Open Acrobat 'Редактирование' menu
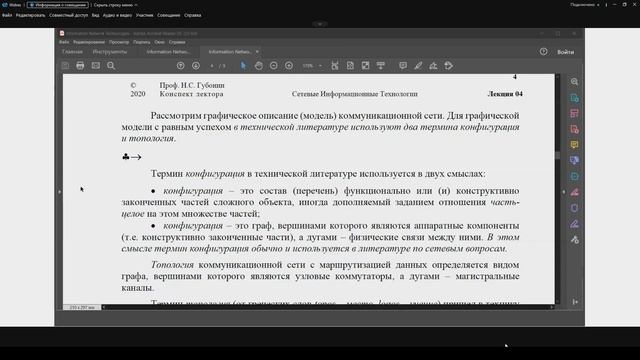This screenshot has width=640, height=360. [x=89, y=42]
